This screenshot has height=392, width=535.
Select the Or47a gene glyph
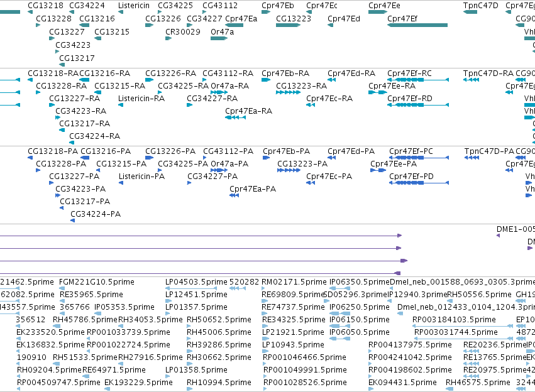tap(219, 38)
